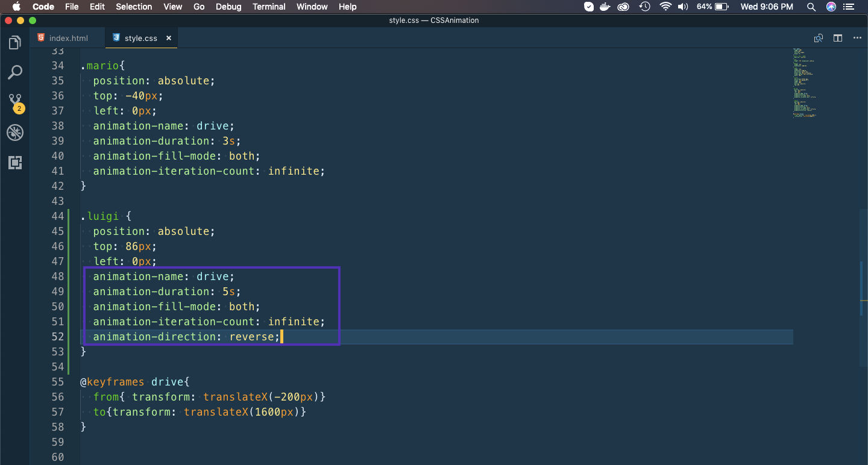Open the File menu
This screenshot has width=868, height=465.
[x=72, y=7]
